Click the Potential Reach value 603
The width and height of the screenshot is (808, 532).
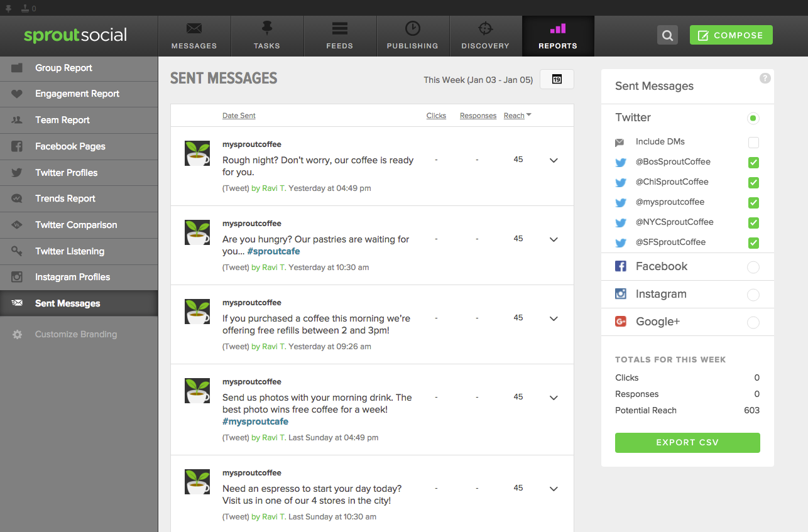click(751, 410)
